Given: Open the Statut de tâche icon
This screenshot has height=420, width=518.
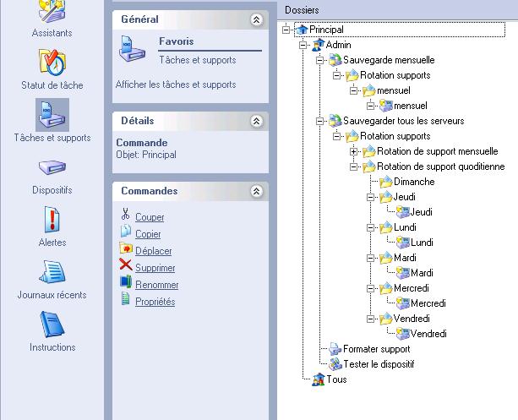Looking at the screenshot, I should (x=52, y=63).
